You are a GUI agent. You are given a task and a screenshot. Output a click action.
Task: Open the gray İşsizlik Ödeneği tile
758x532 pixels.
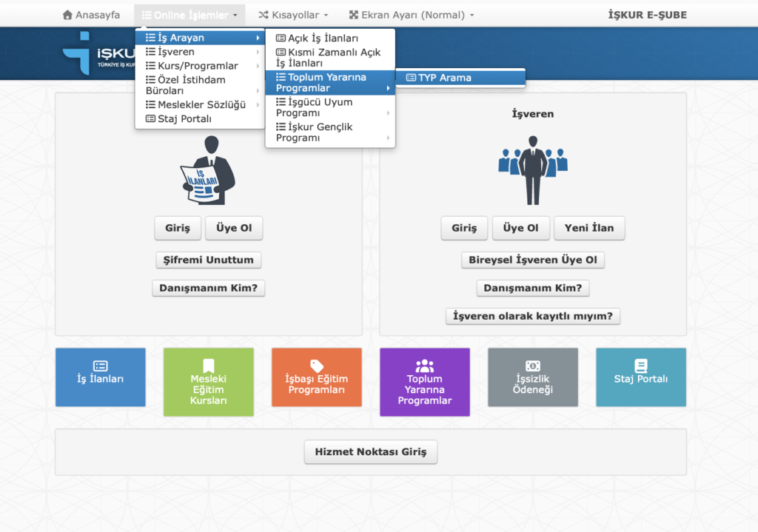pos(532,377)
